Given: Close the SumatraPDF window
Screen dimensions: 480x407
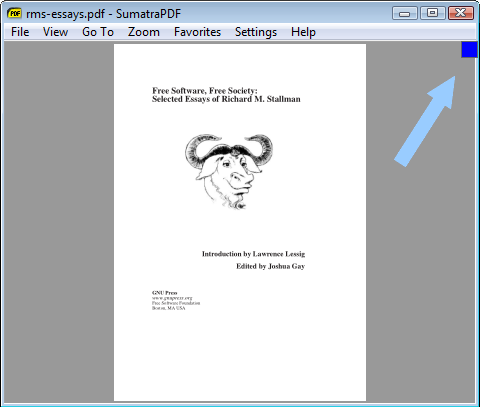Looking at the screenshot, I should [x=461, y=13].
